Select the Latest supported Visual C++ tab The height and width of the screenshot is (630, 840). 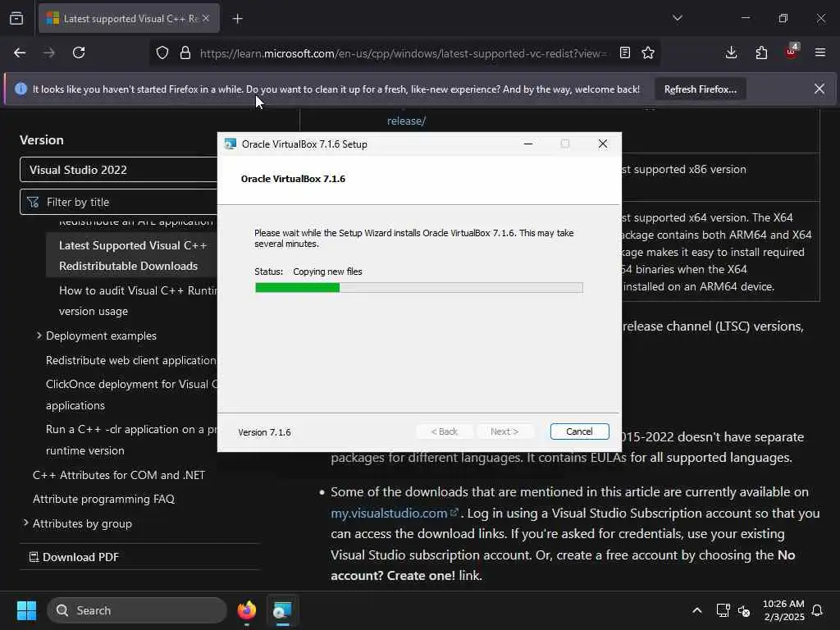129,18
